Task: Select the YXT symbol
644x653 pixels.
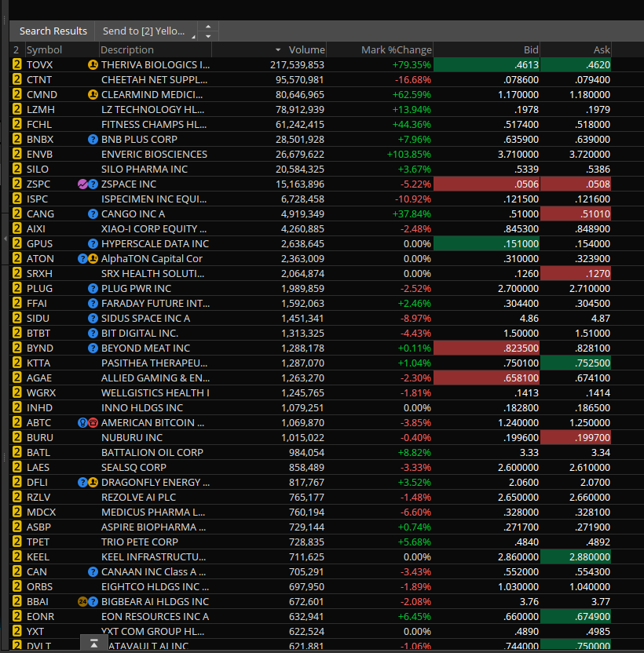Action: (35, 631)
